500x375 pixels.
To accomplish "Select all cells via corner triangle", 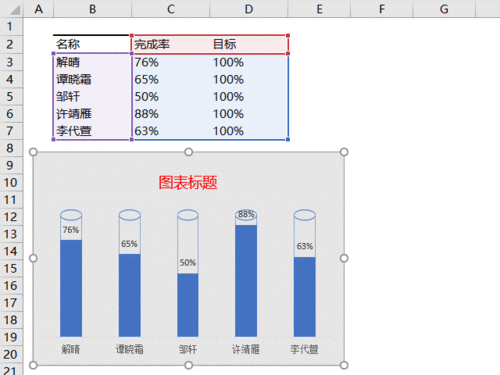I will tap(14, 10).
